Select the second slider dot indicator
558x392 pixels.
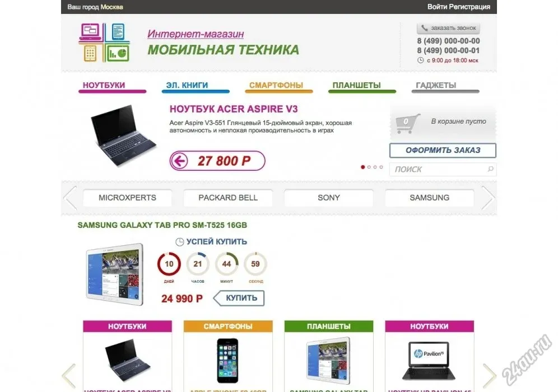pos(369,167)
